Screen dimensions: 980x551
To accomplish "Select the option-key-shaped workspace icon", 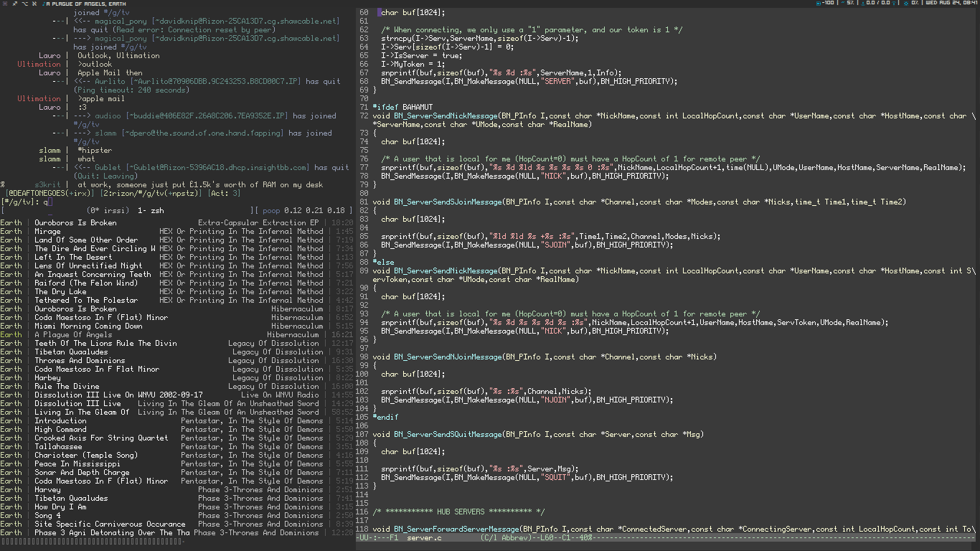I will [x=24, y=4].
